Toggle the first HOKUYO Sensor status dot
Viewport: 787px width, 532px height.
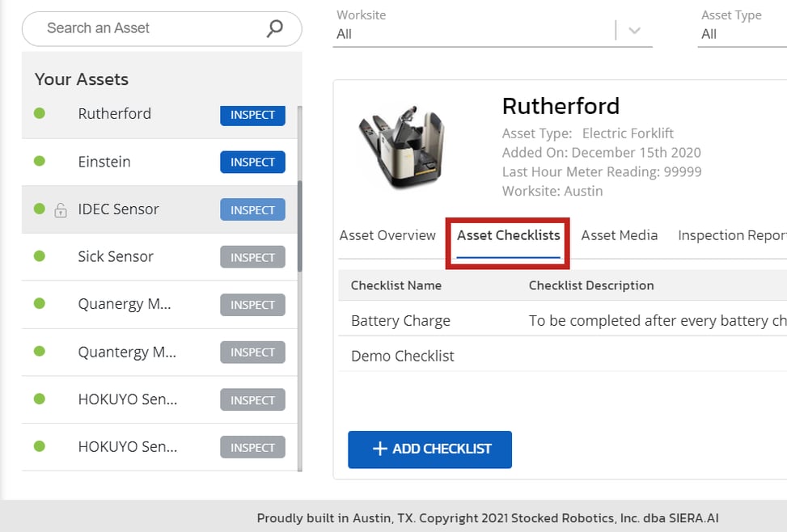[40, 399]
